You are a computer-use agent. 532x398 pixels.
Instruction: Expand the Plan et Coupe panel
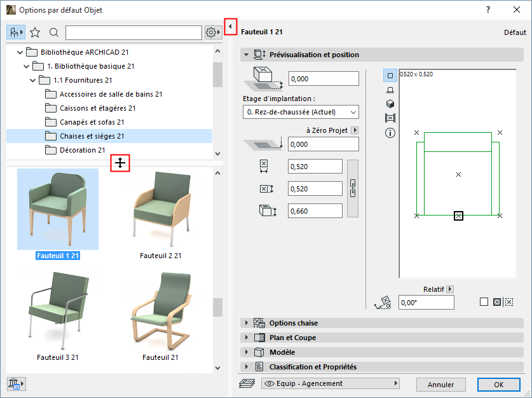pos(247,337)
